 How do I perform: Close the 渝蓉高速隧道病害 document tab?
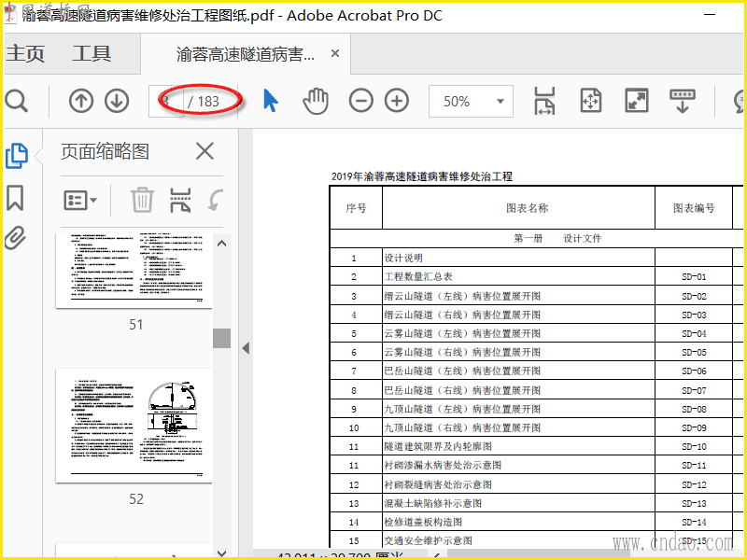click(x=335, y=53)
